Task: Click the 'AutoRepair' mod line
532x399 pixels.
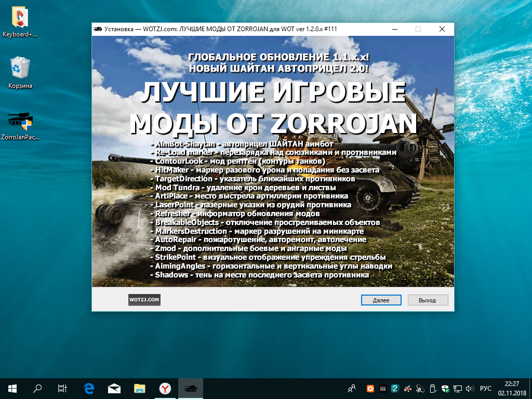Action: pos(259,240)
